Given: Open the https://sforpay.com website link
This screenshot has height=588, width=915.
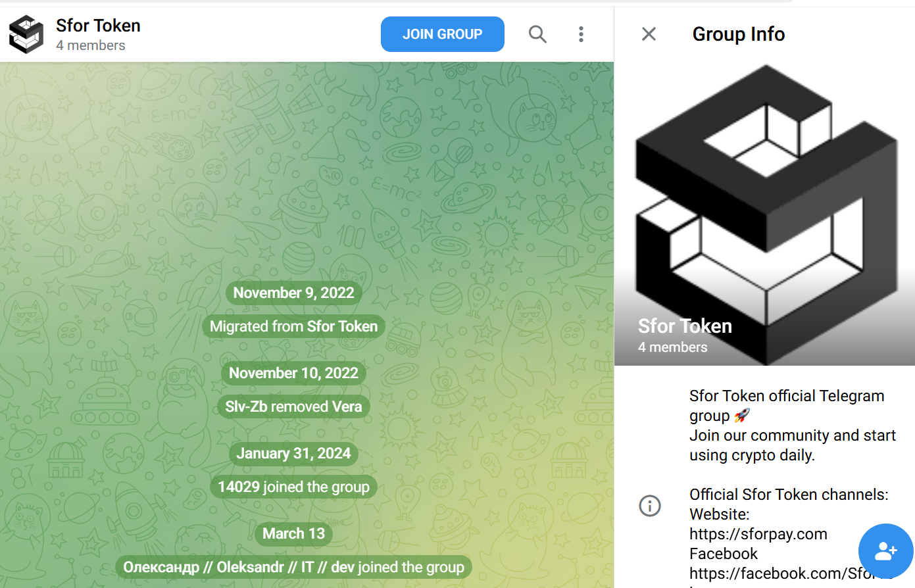Looking at the screenshot, I should tap(758, 534).
